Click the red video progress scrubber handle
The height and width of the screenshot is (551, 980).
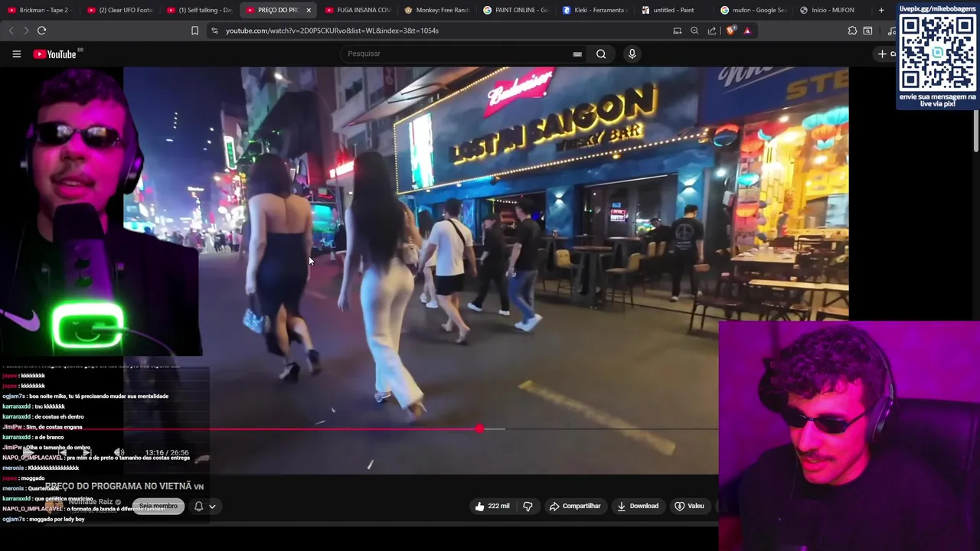479,429
